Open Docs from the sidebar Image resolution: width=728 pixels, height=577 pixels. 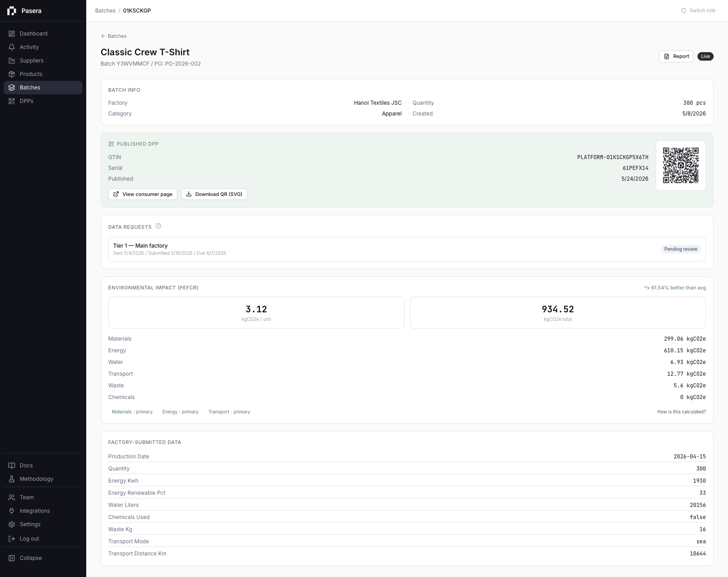click(43, 466)
